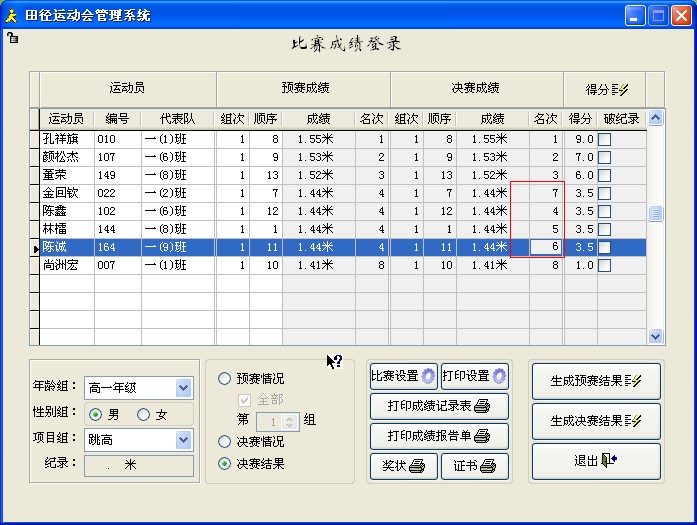The width and height of the screenshot is (697, 525).
Task: Print the 成绩记录表 score record sheet
Action: click(439, 406)
